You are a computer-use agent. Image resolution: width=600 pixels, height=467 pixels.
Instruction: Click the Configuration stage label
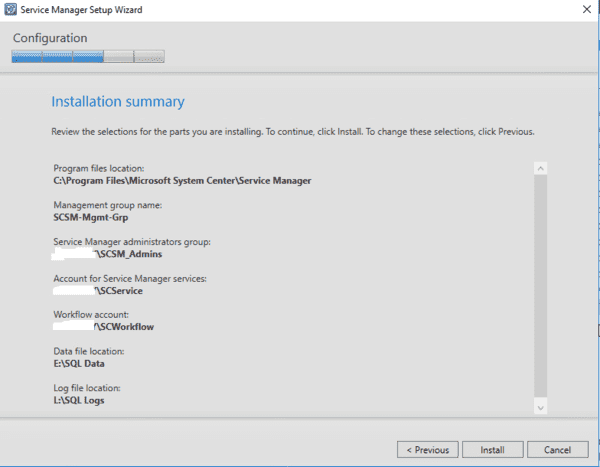click(50, 38)
